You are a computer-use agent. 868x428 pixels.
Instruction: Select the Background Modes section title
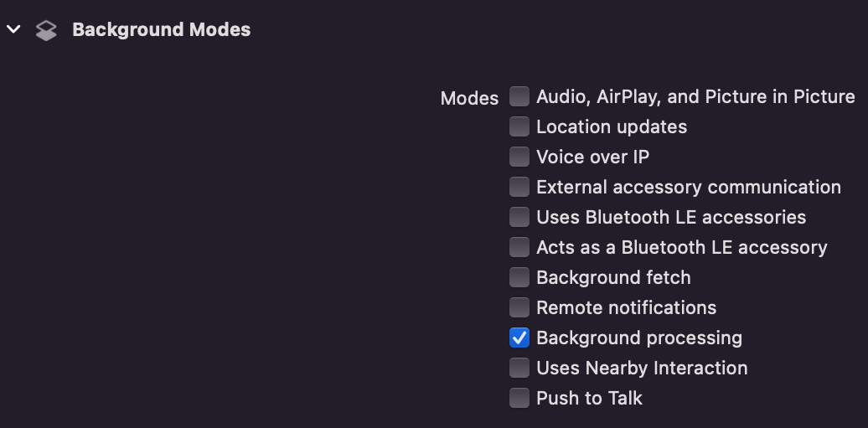(x=161, y=29)
